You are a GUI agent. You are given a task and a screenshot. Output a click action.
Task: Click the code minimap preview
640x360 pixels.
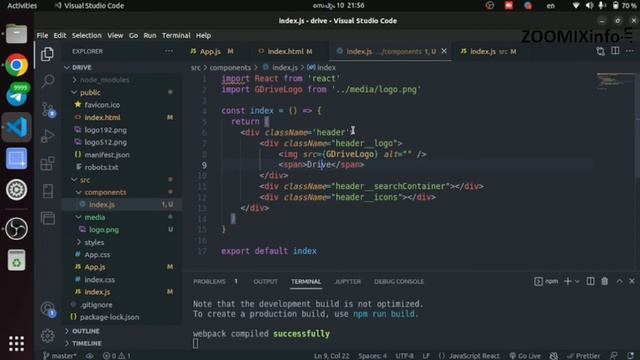[615, 81]
